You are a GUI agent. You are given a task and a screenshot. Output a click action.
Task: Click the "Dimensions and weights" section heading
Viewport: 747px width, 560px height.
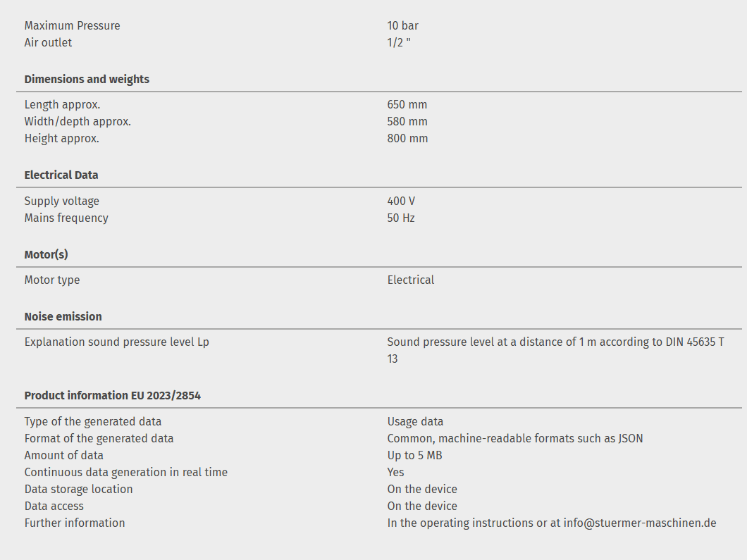pos(87,79)
